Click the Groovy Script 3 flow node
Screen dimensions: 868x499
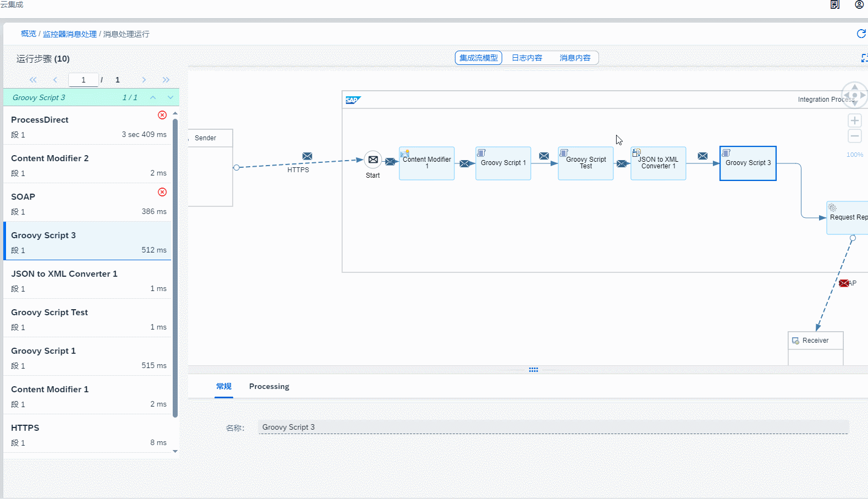(748, 163)
